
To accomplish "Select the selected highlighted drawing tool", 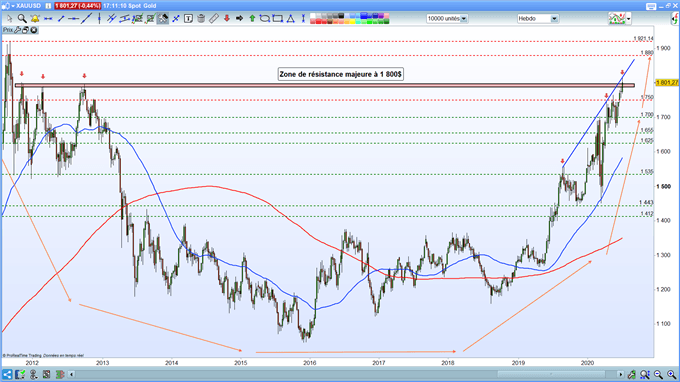I will (x=163, y=19).
